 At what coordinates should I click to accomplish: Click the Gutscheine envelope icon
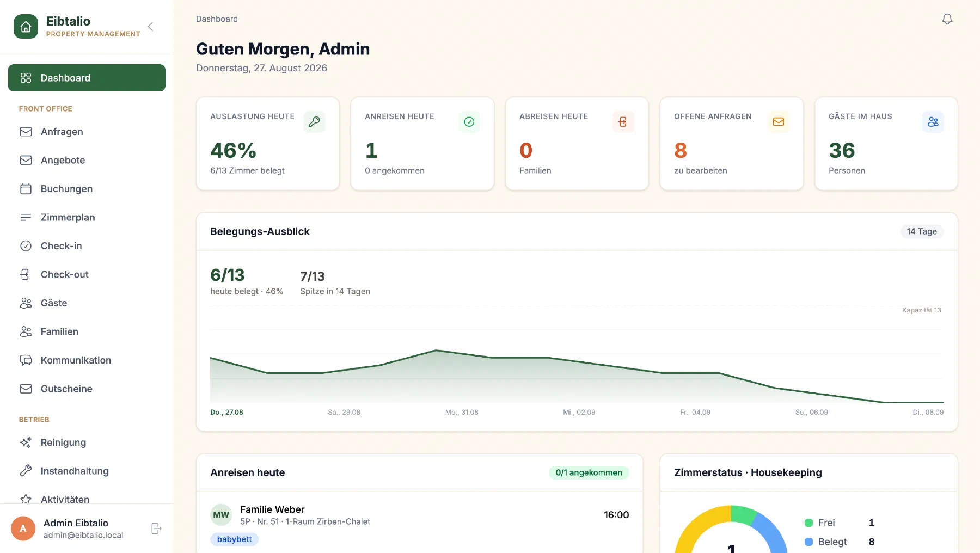coord(26,389)
